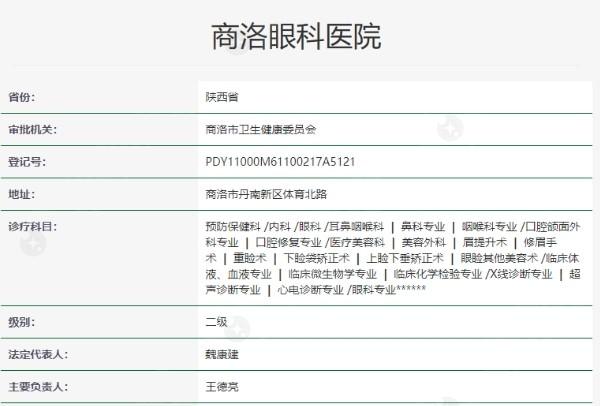Click the 诊疗科目 label

point(33,227)
